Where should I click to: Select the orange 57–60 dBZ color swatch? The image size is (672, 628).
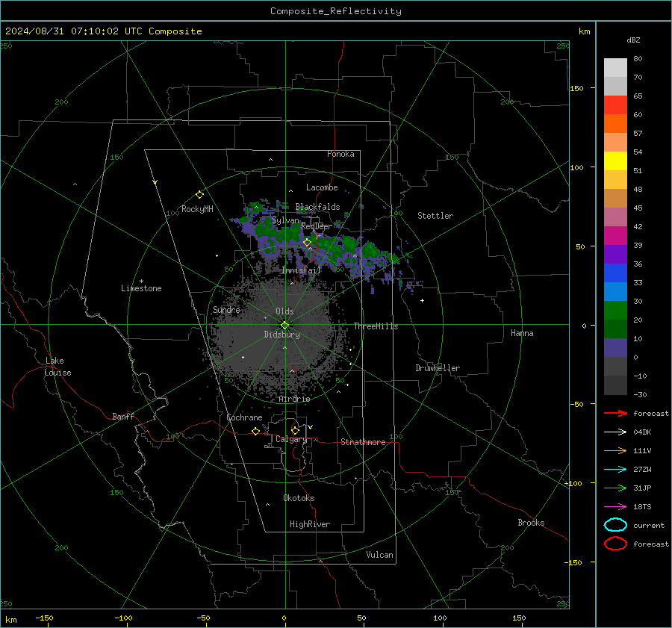point(615,123)
